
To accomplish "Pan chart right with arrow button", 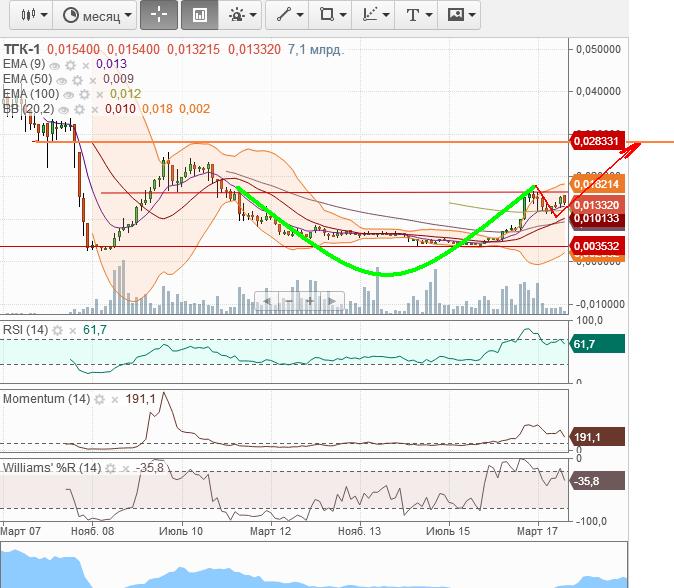I will (332, 301).
